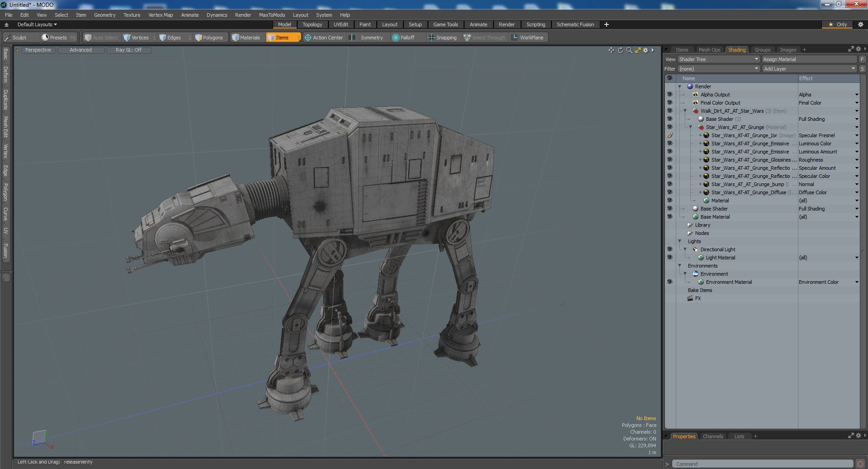
Task: Click the F button beside Assign Material
Action: tap(862, 59)
